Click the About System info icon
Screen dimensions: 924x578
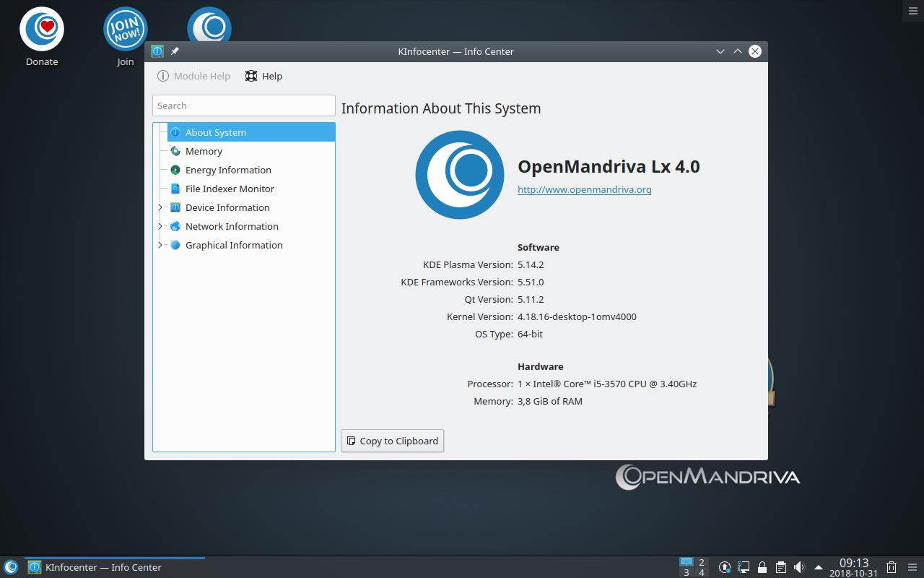tap(175, 132)
